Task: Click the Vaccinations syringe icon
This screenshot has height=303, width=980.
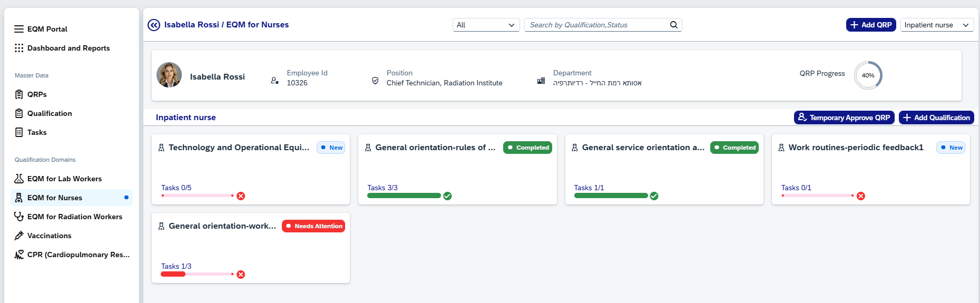Action: [19, 236]
